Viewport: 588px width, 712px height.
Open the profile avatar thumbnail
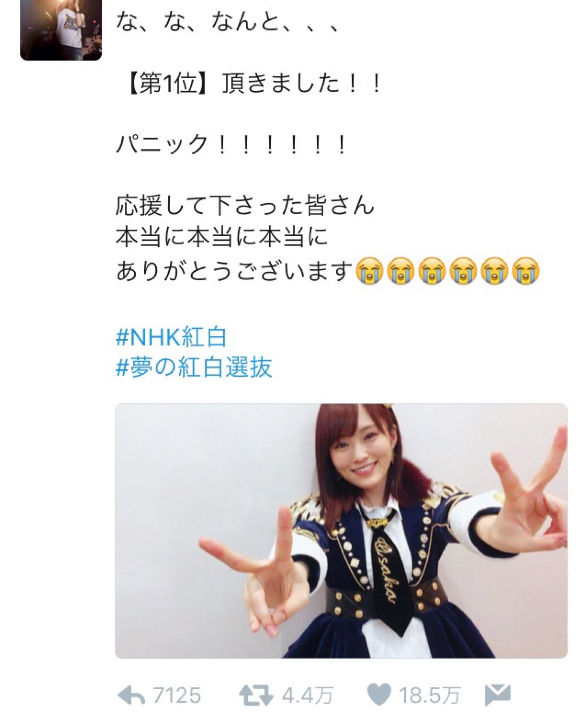point(61,30)
